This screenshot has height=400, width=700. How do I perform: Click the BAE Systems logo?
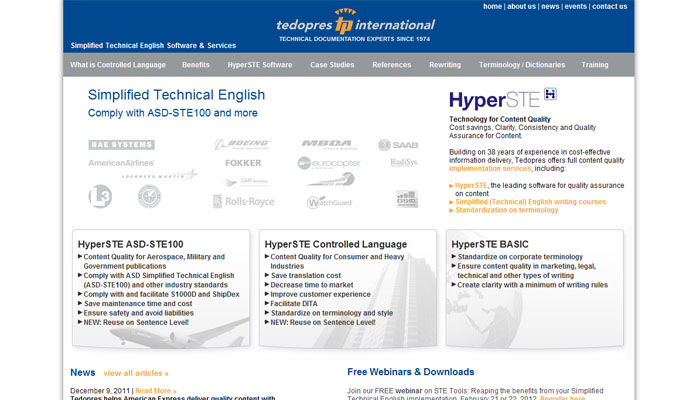(x=121, y=145)
